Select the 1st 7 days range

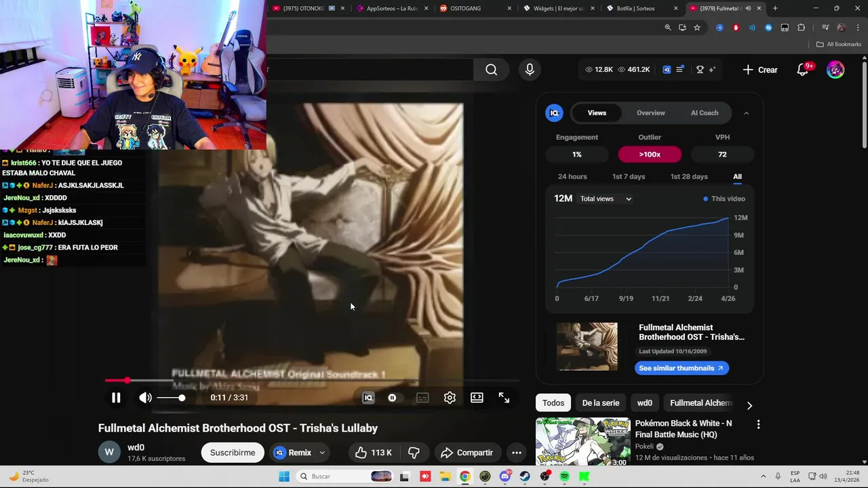click(629, 177)
